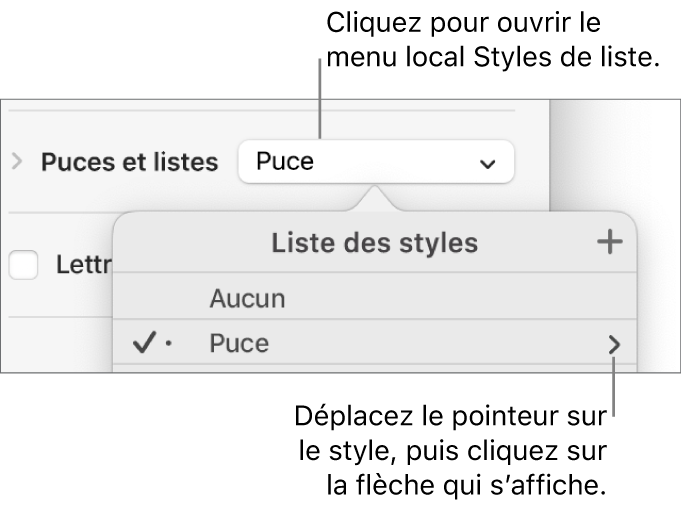Open the Puce list style pop-up menu
Screen dimensions: 681x511
pos(375,161)
